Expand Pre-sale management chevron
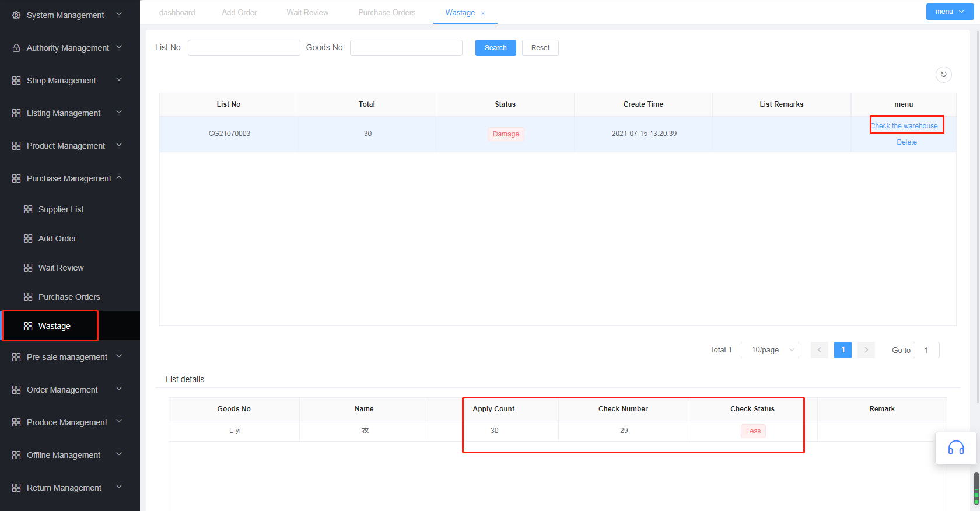The width and height of the screenshot is (980, 511). [119, 356]
